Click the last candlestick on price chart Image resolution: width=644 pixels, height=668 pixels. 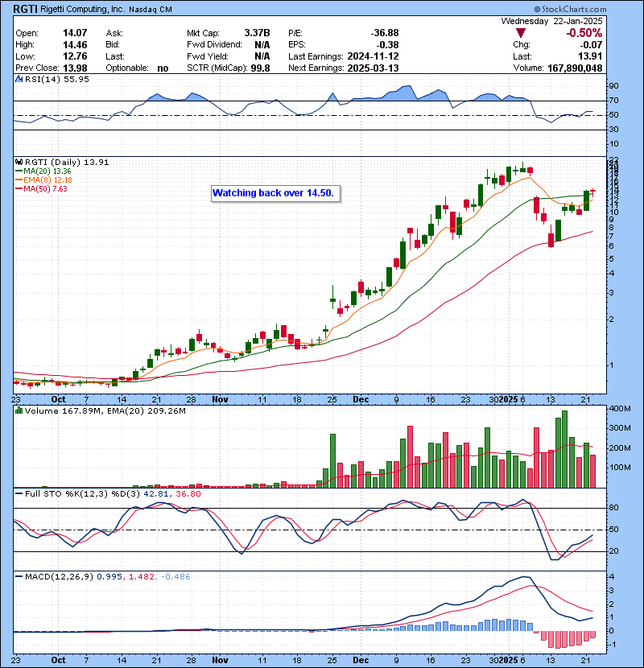[592, 192]
